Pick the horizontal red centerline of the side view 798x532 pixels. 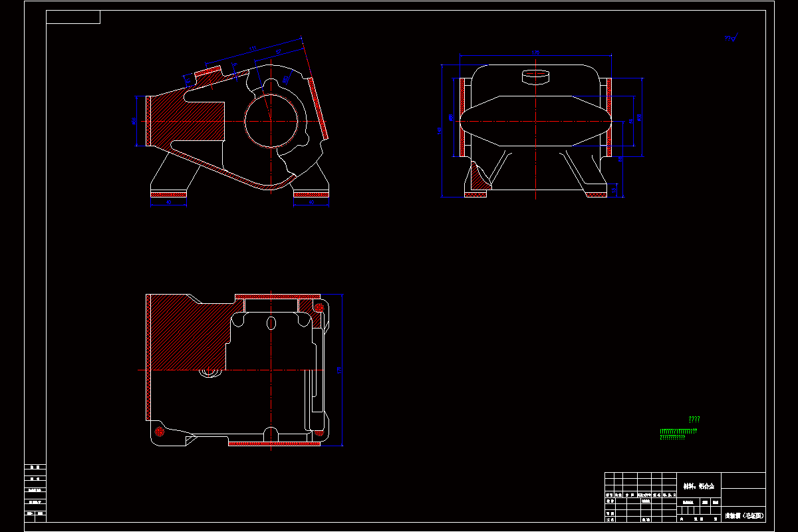click(536, 122)
